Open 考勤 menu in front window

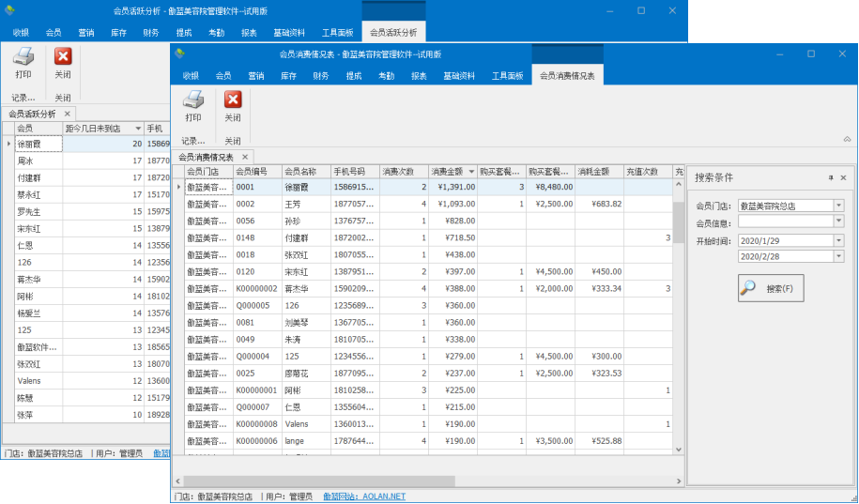[386, 76]
